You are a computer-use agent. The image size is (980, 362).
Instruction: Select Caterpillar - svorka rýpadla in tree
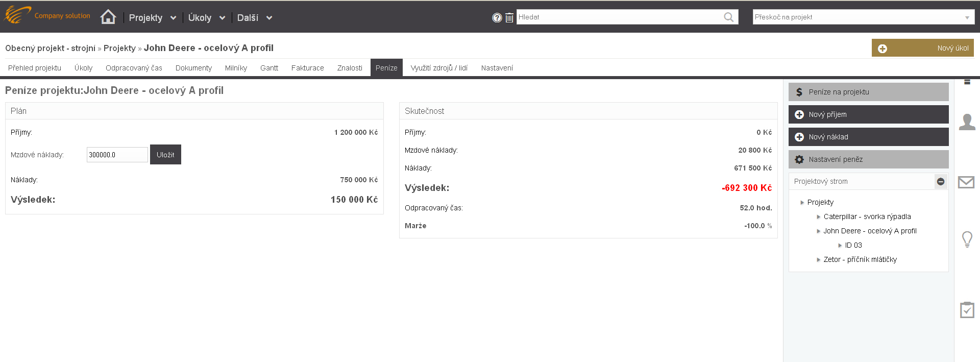click(867, 217)
